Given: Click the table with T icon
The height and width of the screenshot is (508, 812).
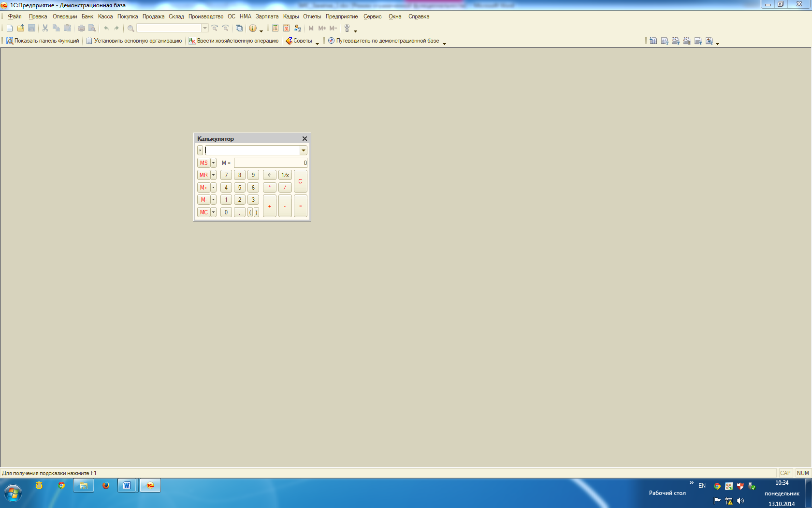Looking at the screenshot, I should 665,41.
